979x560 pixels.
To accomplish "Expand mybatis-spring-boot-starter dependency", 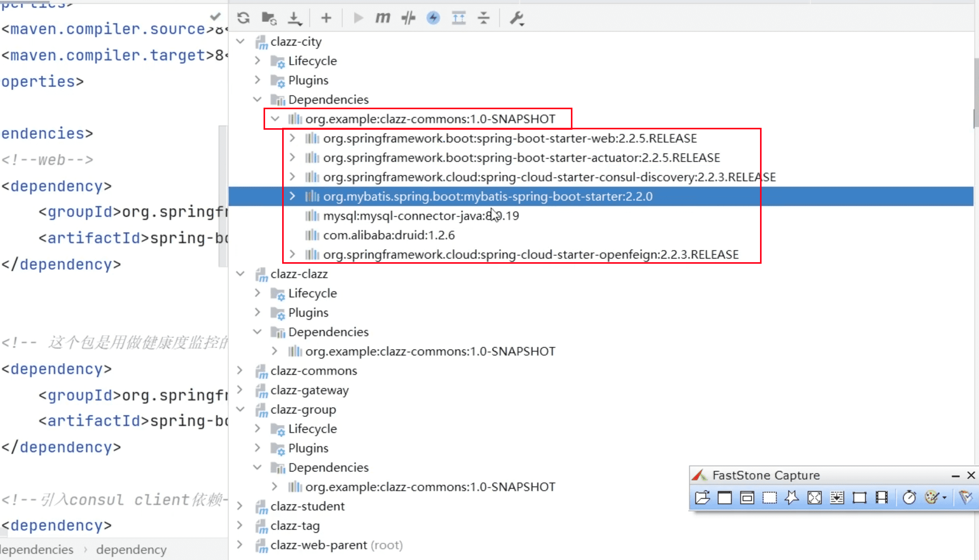I will coord(293,196).
